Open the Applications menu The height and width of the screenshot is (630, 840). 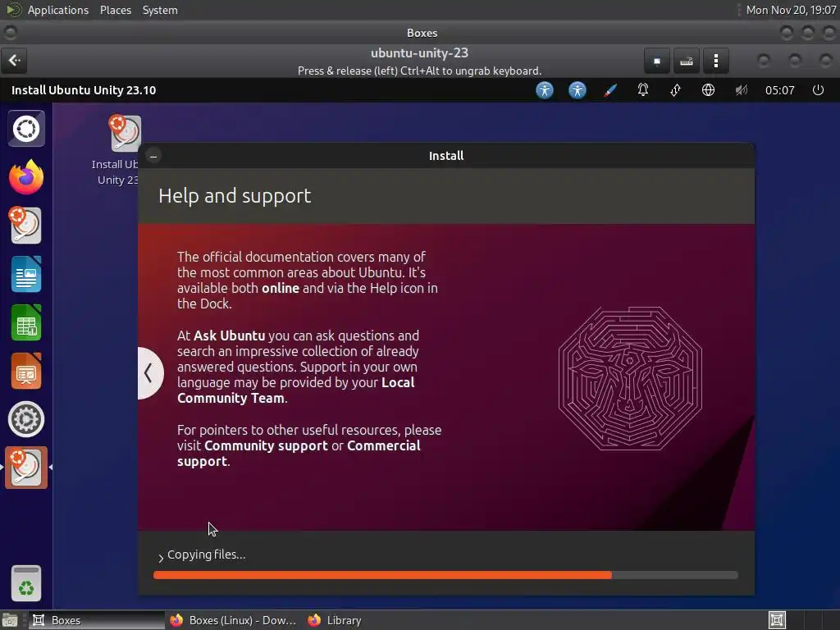[x=58, y=10]
